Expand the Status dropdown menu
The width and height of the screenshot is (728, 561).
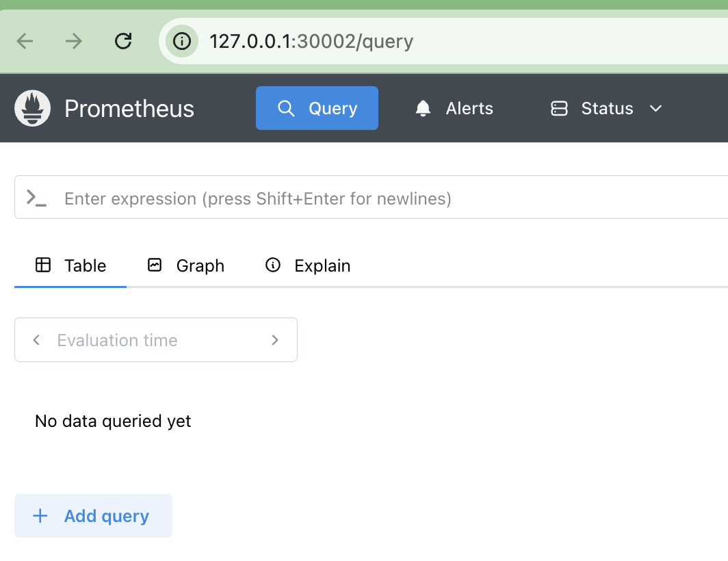(x=606, y=108)
